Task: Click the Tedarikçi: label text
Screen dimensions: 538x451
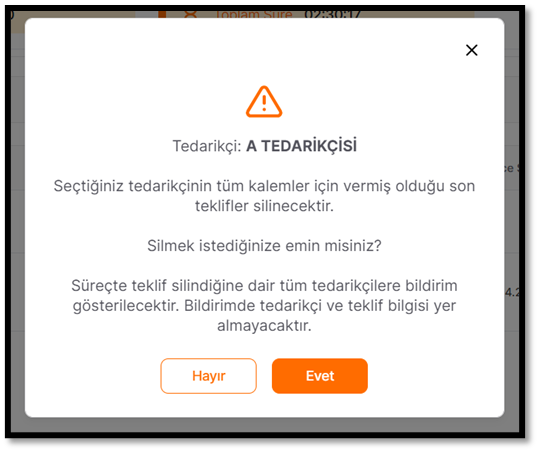Action: click(207, 146)
